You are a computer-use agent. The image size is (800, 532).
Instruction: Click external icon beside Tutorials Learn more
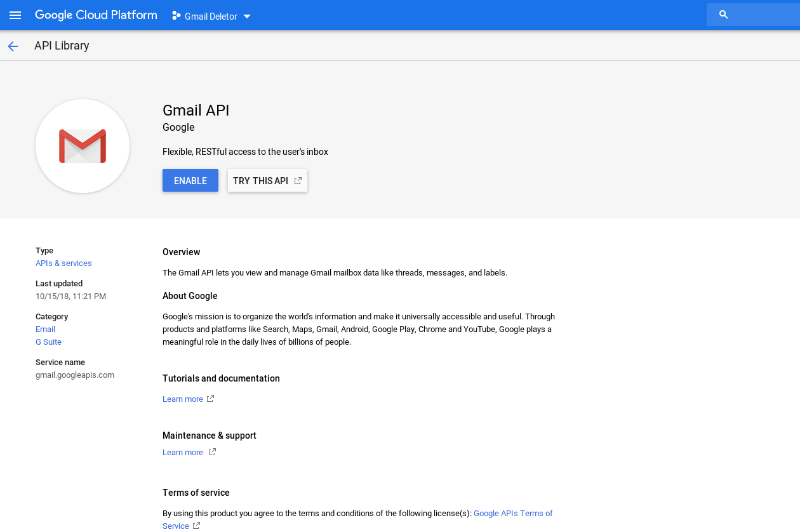211,399
